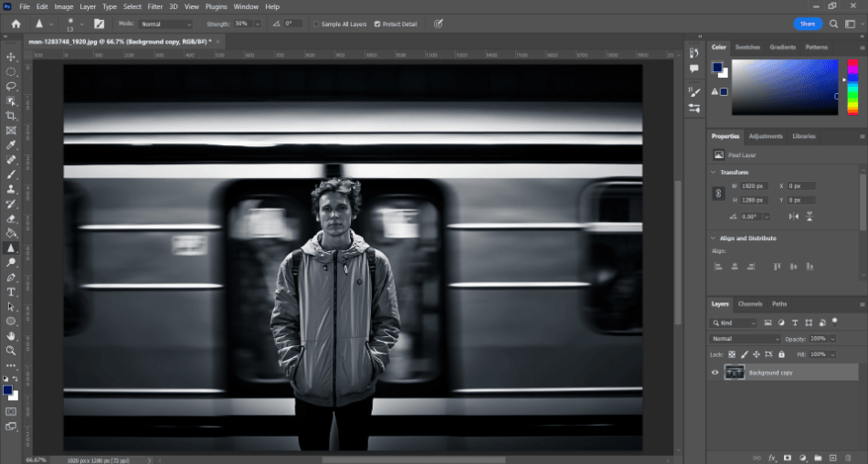Open the Select menu

(x=132, y=6)
